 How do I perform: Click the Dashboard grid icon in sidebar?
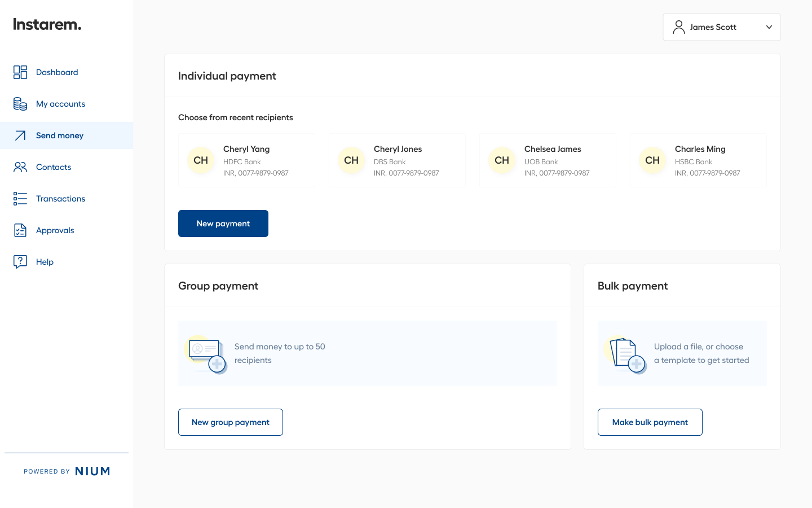(20, 72)
